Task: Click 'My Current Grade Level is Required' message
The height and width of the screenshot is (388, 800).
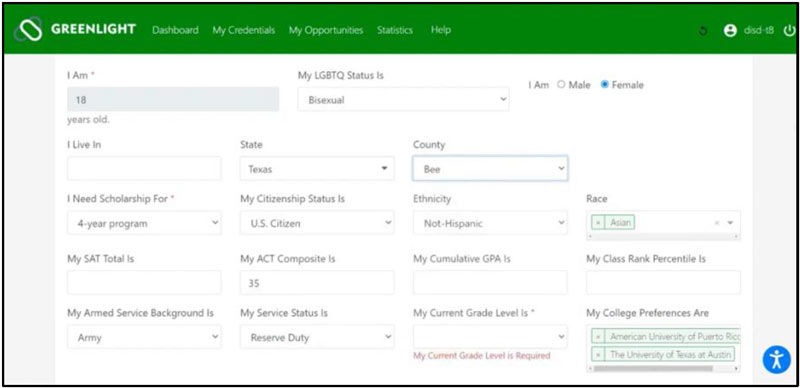Action: tap(482, 355)
